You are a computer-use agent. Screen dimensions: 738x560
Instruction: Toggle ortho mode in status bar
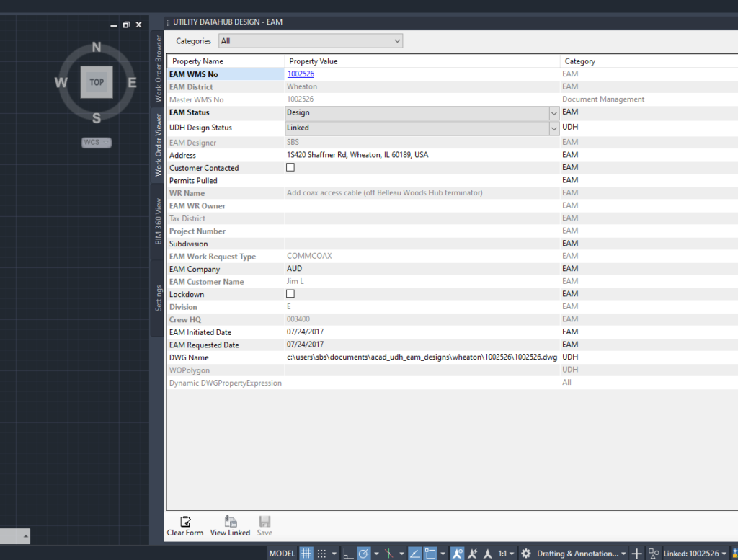coord(348,554)
